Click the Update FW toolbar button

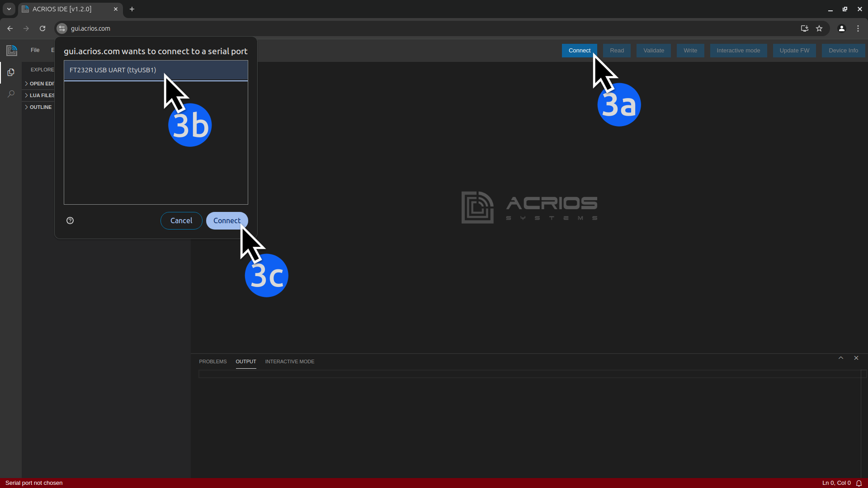click(x=794, y=51)
